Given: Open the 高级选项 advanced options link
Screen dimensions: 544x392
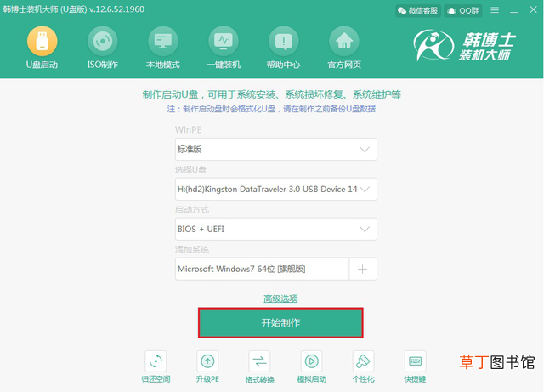Looking at the screenshot, I should [280, 298].
